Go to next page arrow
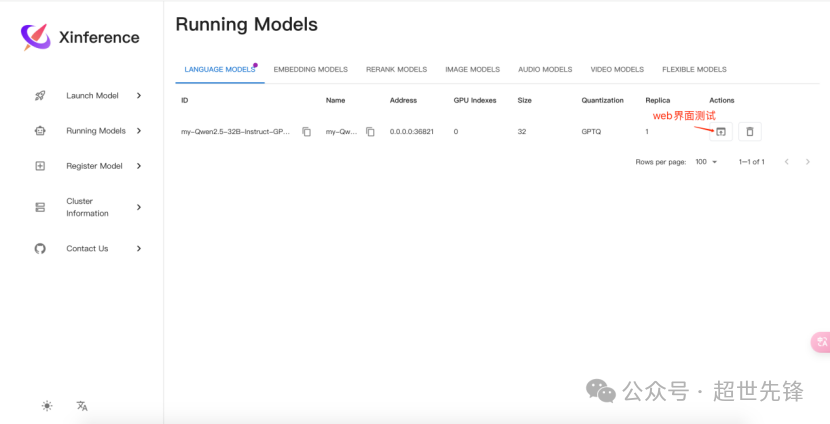 [x=808, y=162]
